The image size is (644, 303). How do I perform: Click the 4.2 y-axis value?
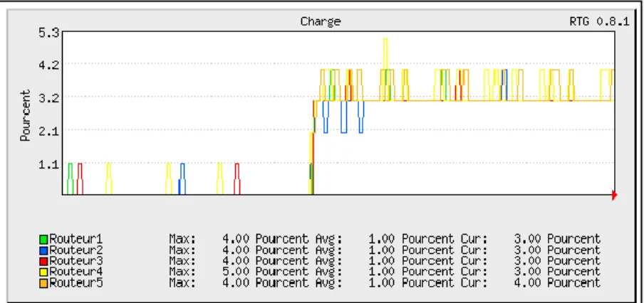click(49, 65)
